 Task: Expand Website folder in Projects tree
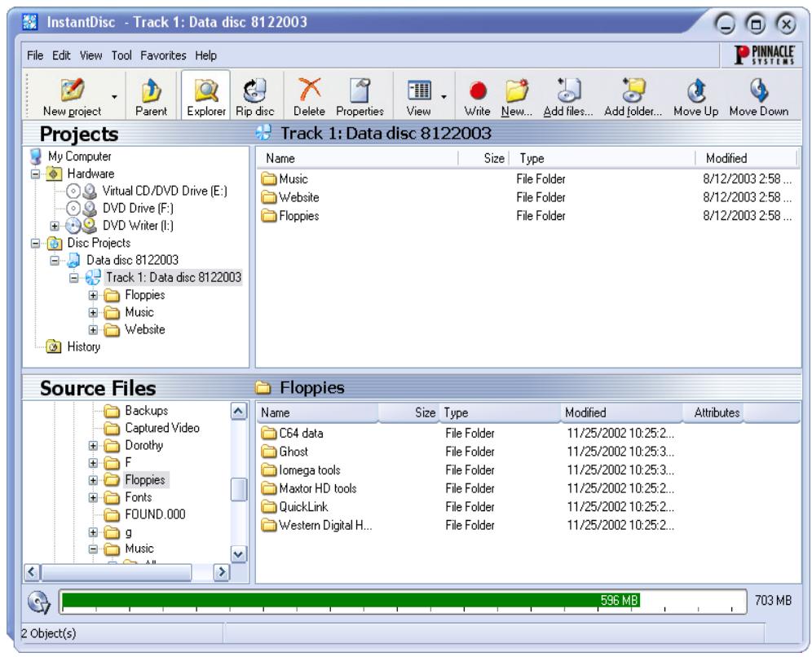[x=93, y=330]
